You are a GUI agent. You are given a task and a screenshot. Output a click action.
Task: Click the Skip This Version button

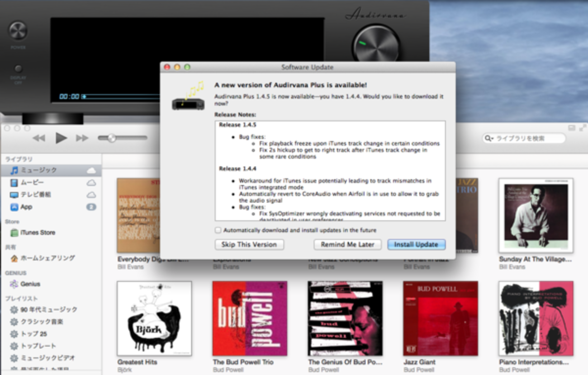249,244
